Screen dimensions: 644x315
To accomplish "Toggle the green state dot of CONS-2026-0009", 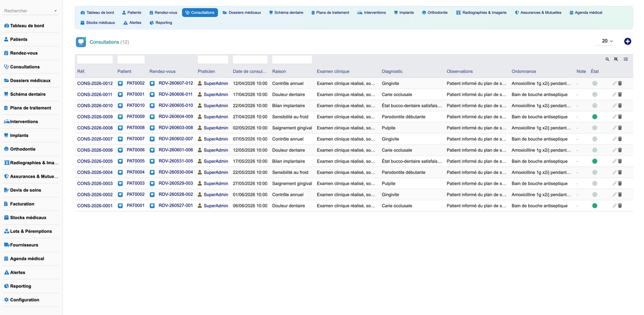I will (x=595, y=116).
